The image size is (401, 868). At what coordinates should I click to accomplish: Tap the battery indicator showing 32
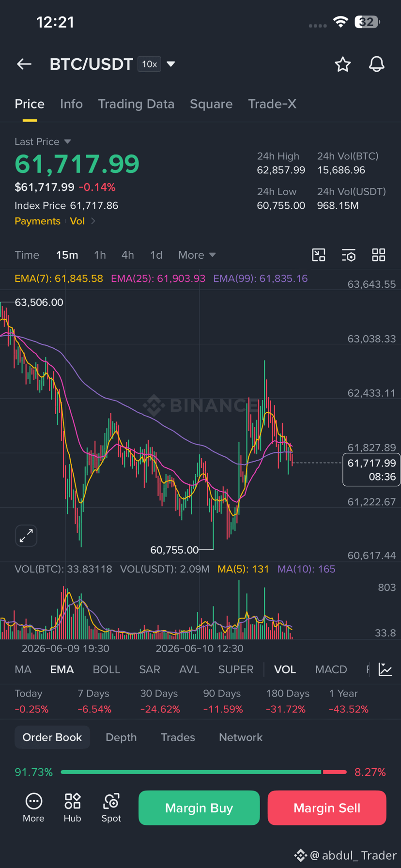point(367,22)
